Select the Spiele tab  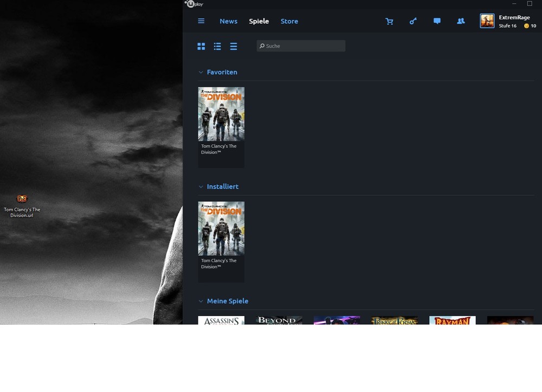259,21
